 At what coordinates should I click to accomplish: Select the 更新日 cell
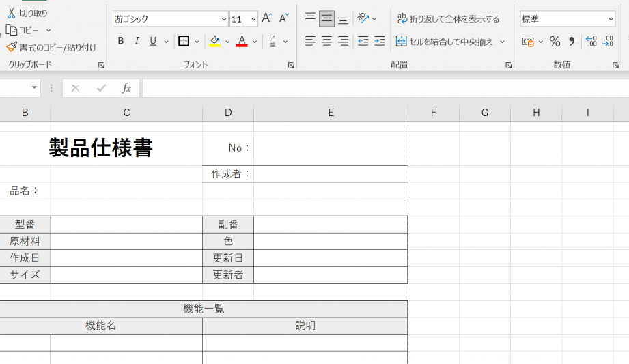pos(228,258)
